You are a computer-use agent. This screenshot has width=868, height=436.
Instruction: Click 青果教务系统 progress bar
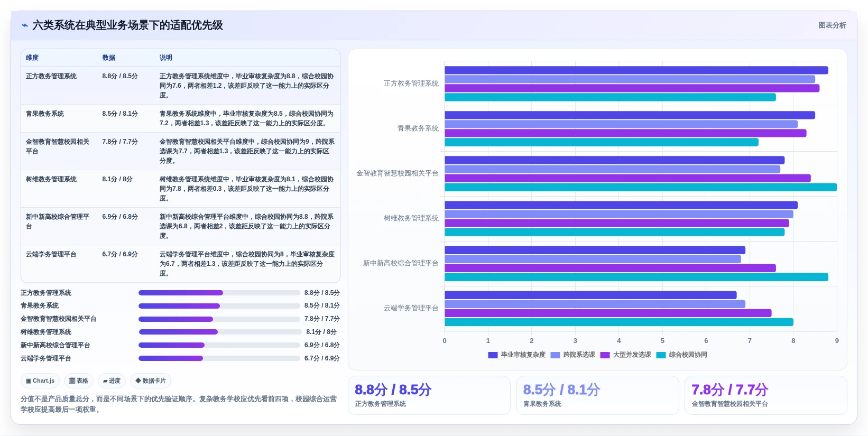[219, 306]
